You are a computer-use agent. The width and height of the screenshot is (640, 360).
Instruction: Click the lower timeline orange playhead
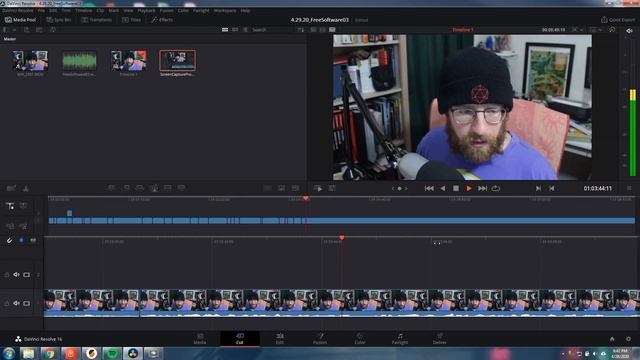point(342,238)
